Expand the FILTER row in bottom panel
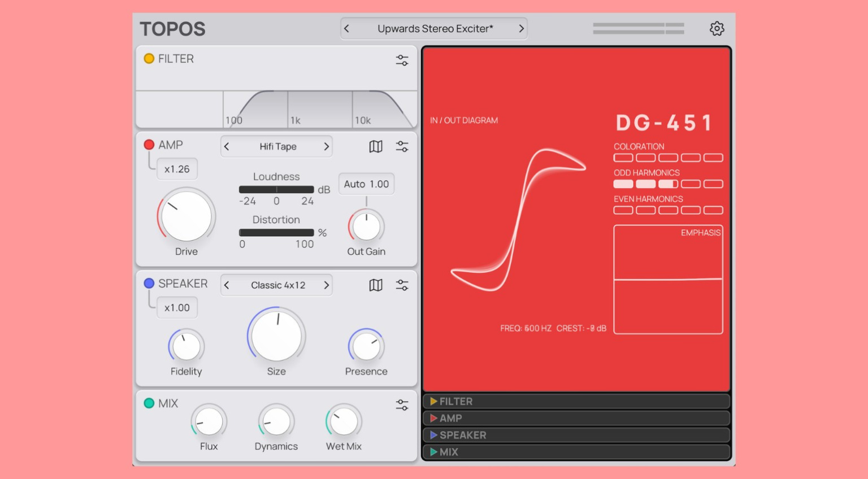Screen dimensions: 868x479 pyautogui.click(x=576, y=402)
